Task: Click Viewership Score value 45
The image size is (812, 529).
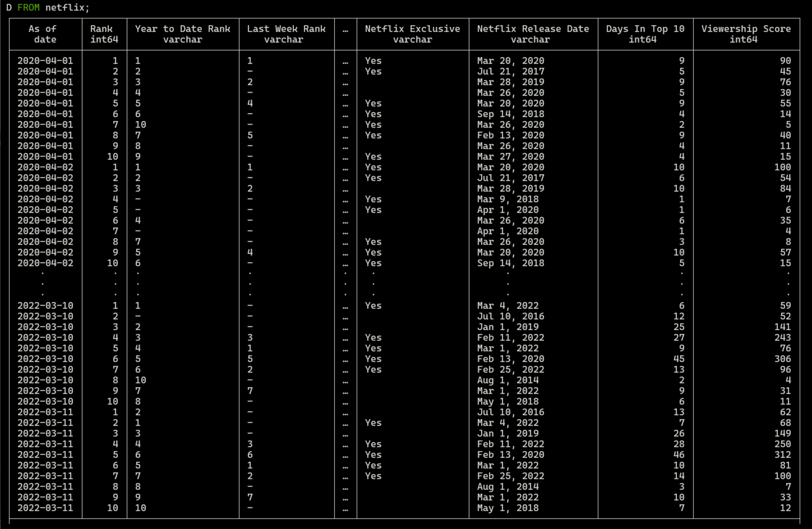Action: click(785, 71)
